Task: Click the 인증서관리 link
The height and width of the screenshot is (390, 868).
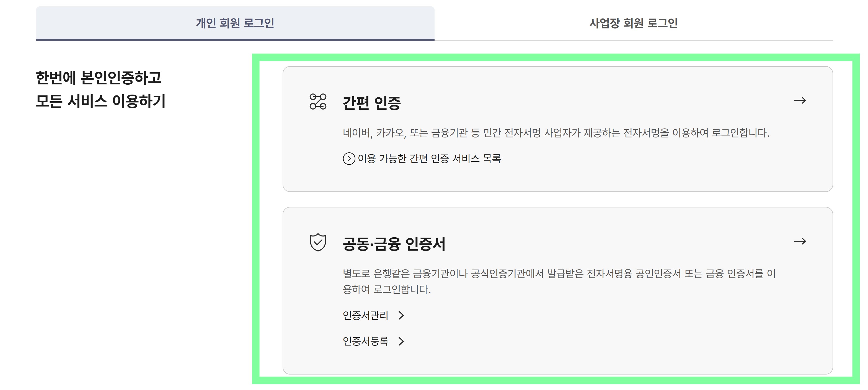Action: click(366, 315)
